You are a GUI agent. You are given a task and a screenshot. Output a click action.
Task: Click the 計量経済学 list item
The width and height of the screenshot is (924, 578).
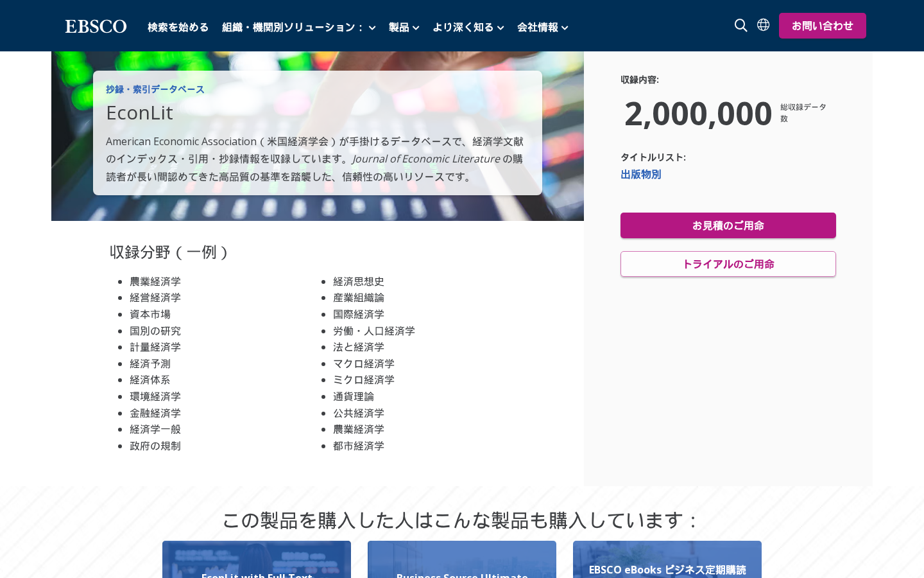click(x=155, y=347)
